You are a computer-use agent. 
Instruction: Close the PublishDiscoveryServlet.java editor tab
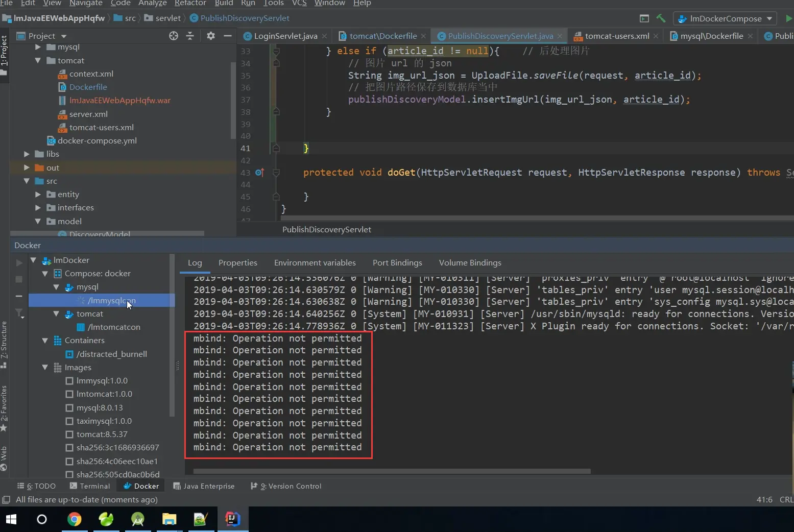(560, 36)
